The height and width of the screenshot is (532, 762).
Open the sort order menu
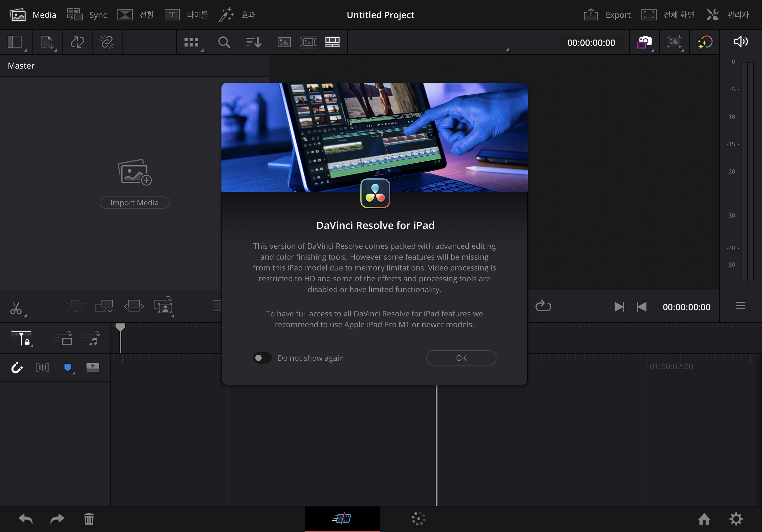[x=254, y=42]
